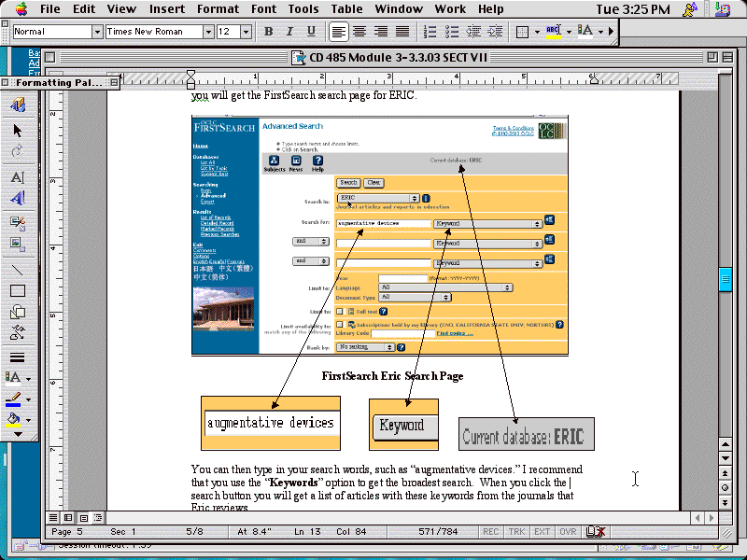
Task: Open the File menu
Action: [x=50, y=9]
